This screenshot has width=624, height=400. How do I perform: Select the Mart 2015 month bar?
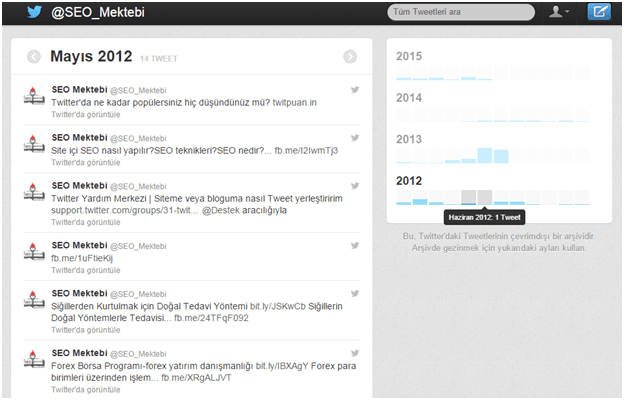(436, 73)
